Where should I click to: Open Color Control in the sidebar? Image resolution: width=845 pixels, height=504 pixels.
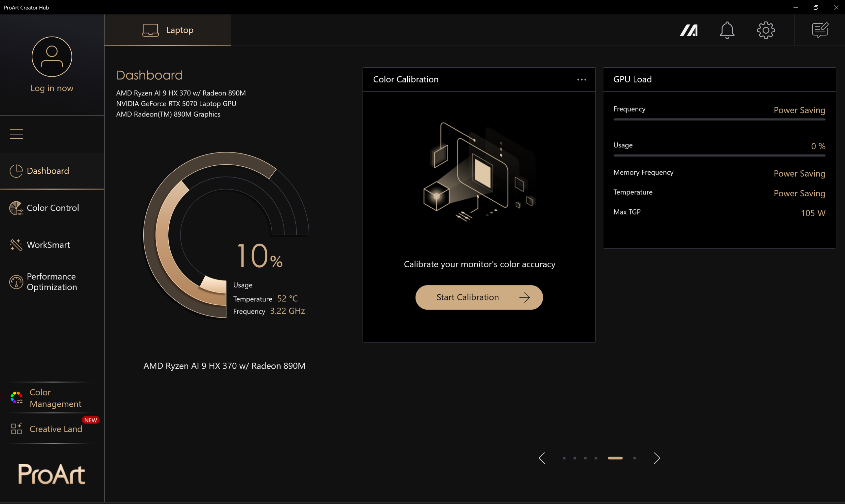(52, 208)
